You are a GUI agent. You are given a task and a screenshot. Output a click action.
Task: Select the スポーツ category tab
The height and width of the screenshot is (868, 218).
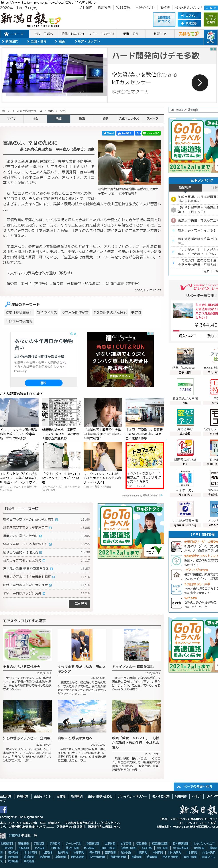152,119
